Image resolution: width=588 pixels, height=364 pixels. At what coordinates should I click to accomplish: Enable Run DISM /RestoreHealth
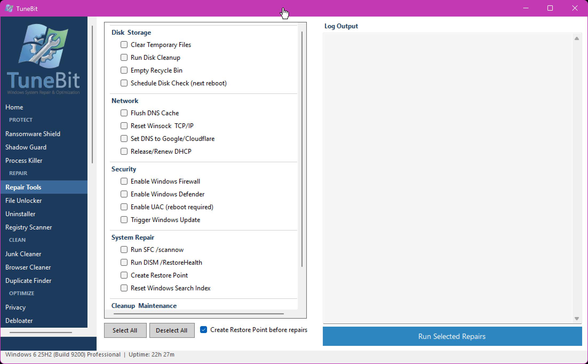point(124,262)
